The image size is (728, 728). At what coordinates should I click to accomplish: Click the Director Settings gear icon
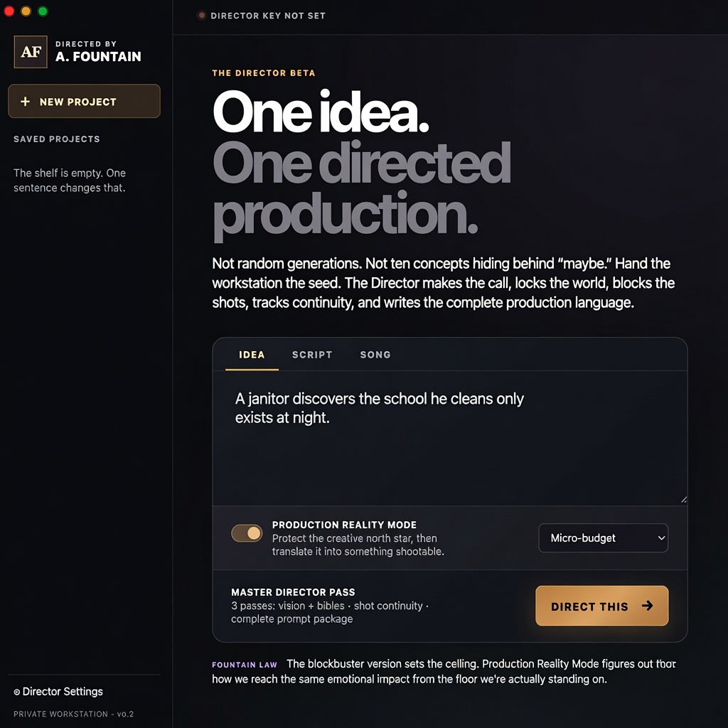pos(17,692)
